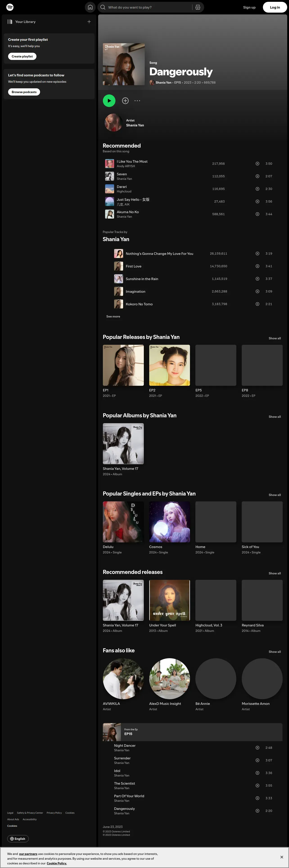Add Surrender to library
Screen dimensions: 289x868
(x=257, y=760)
